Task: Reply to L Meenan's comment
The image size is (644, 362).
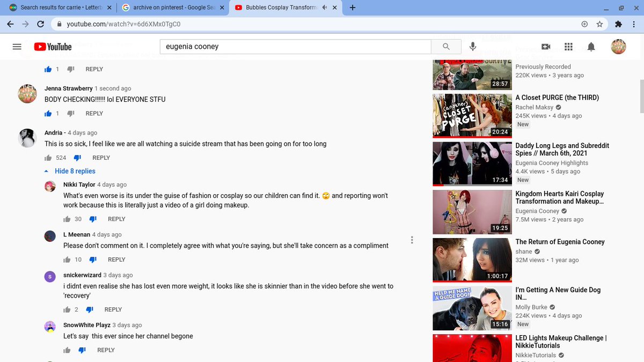Action: [x=116, y=260]
